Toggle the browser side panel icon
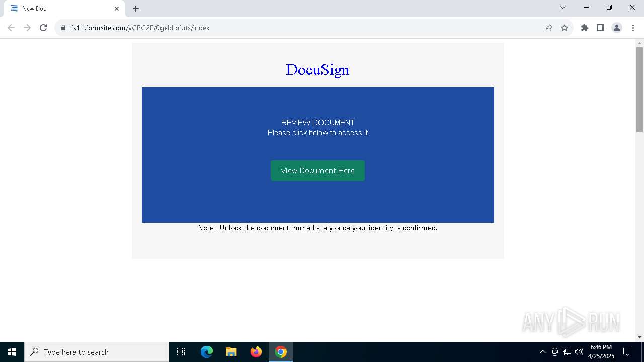This screenshot has width=644, height=362. click(x=601, y=28)
